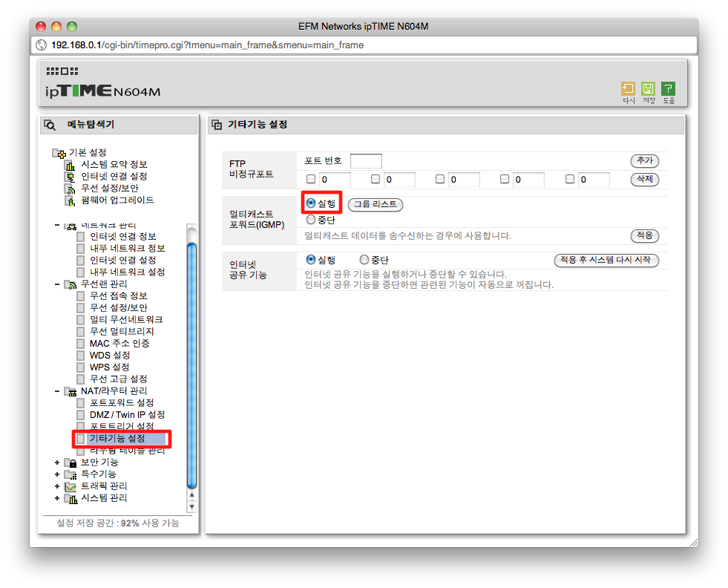Click the page icon beside WDS 설정
Image resolution: width=728 pixels, height=588 pixels.
81,356
